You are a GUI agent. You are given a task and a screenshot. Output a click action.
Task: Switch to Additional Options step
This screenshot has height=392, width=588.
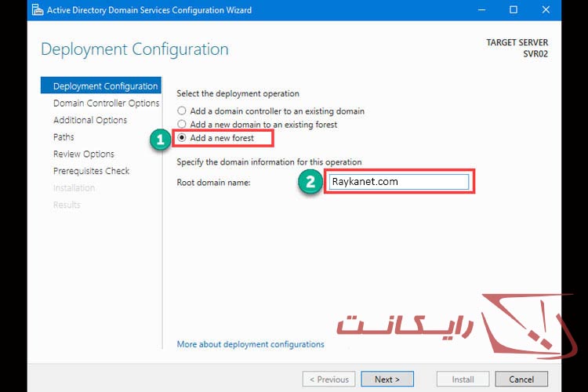click(x=89, y=120)
